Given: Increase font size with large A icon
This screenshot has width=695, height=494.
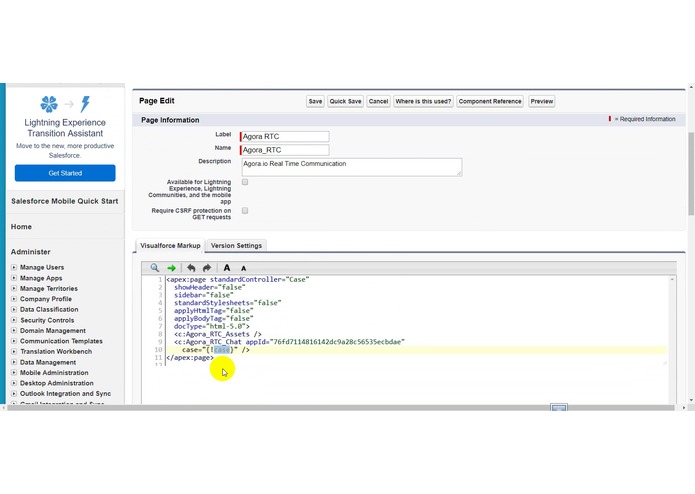Looking at the screenshot, I should 226,268.
